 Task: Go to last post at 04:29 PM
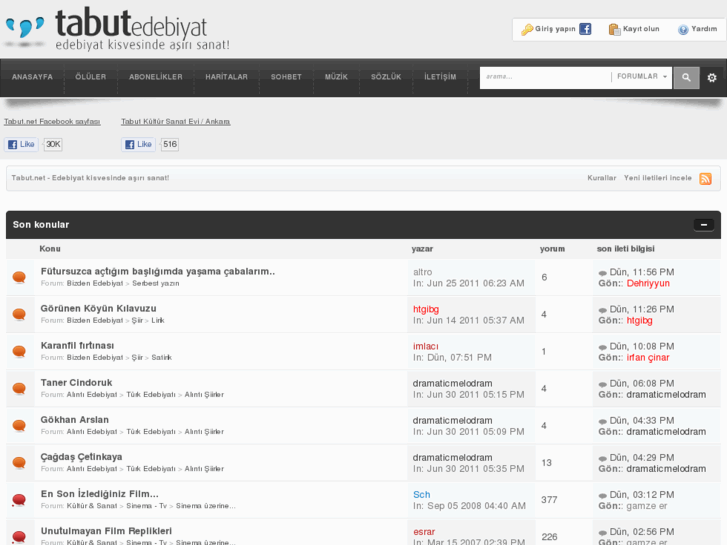point(602,458)
